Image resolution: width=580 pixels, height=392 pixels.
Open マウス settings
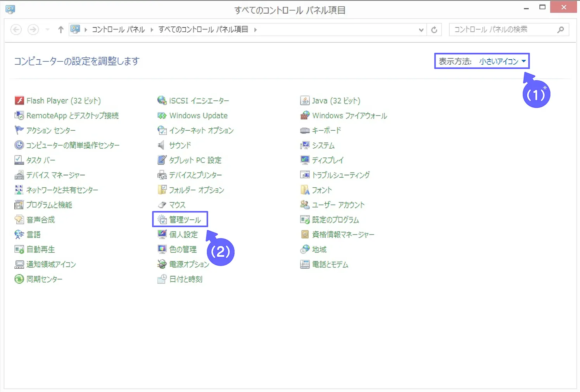(x=177, y=205)
